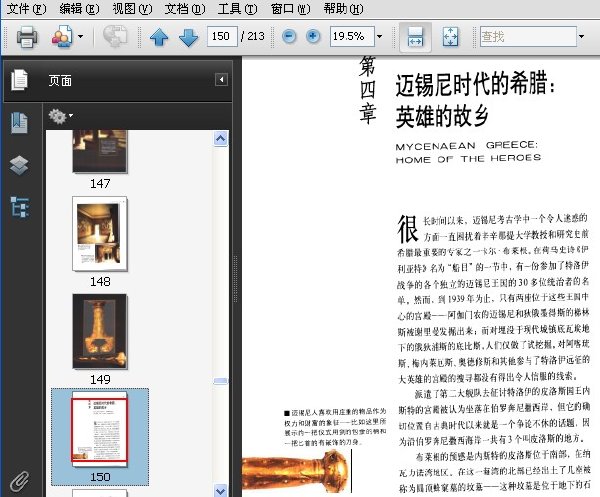The height and width of the screenshot is (497, 600).
Task: Click the image caption beginning 迈锡尼人喜欢用庄重
Action: tap(335, 427)
